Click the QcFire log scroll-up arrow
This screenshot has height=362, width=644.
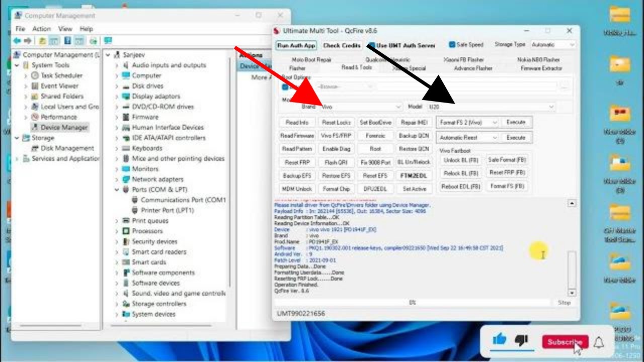[x=572, y=203]
